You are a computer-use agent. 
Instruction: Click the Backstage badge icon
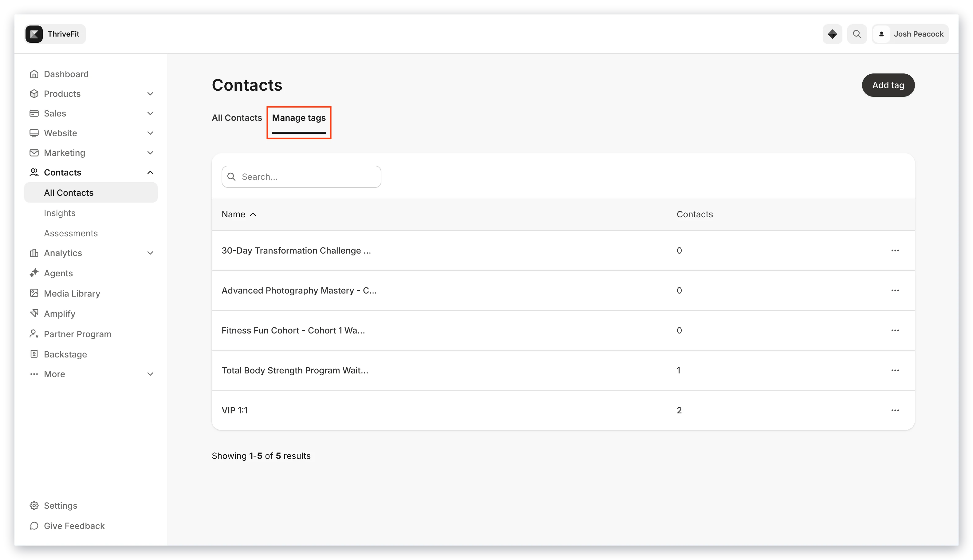[x=34, y=354]
